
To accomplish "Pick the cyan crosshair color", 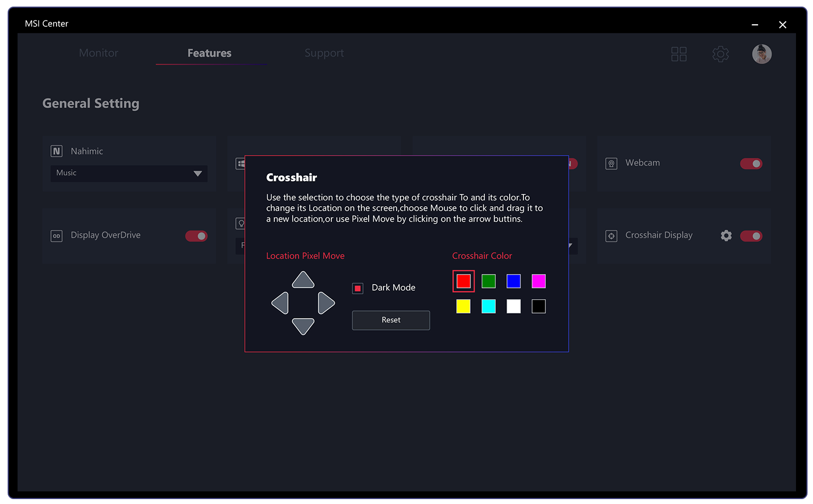I will tap(488, 307).
